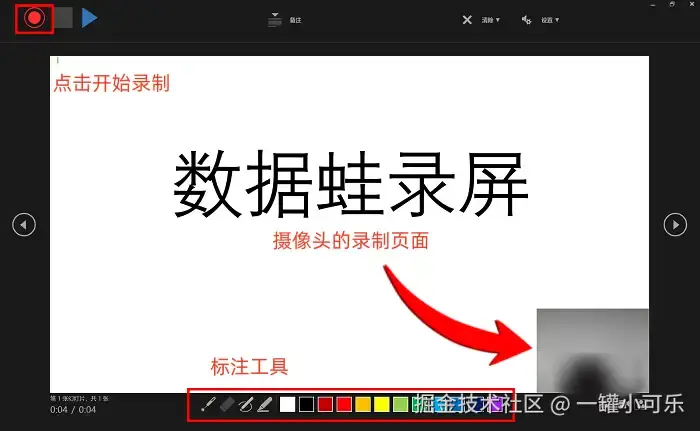The width and height of the screenshot is (700, 431).
Task: Start recording with the red record button
Action: pyautogui.click(x=34, y=18)
